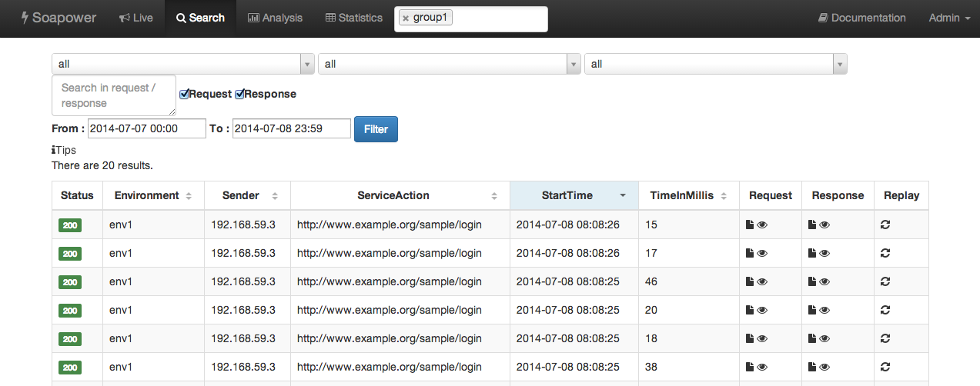Click the Soapower brand logo
Viewport: 980px width, 386px height.
(59, 18)
